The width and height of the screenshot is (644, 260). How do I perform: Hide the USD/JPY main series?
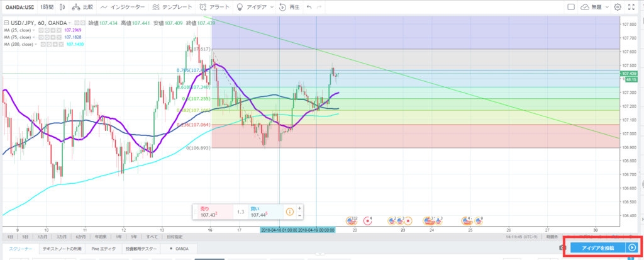(x=76, y=23)
